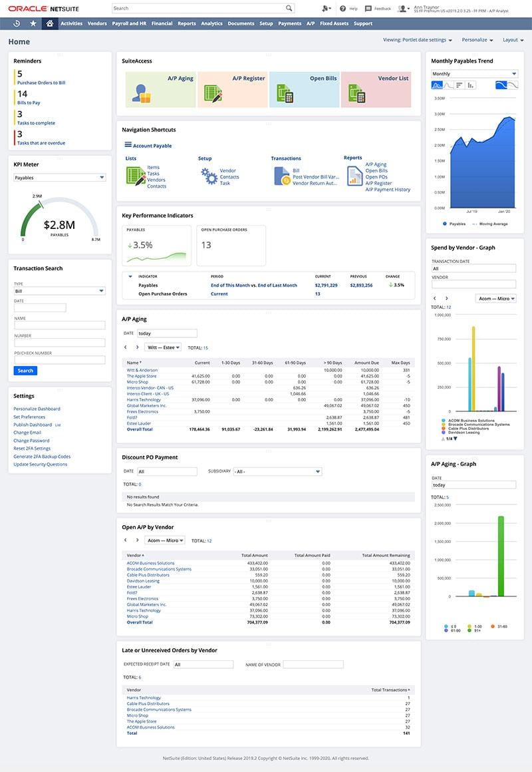This screenshot has width=532, height=772.
Task: Click the Reports chart document icon
Action: coord(355,176)
